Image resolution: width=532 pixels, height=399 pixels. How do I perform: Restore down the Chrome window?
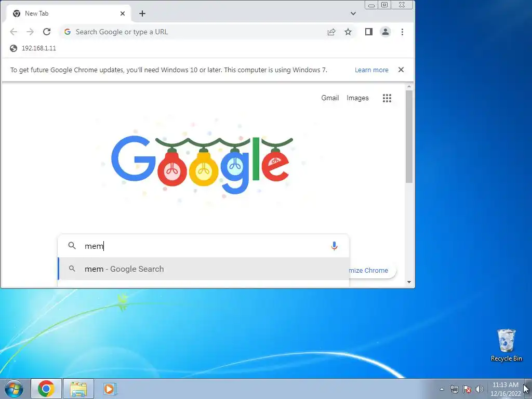click(x=384, y=5)
